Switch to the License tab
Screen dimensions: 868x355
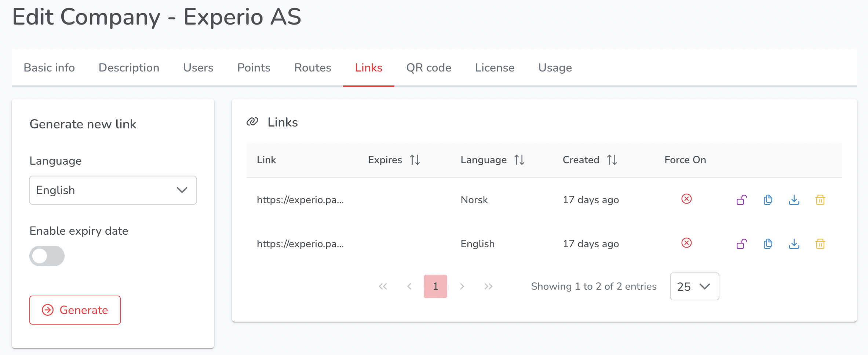495,68
